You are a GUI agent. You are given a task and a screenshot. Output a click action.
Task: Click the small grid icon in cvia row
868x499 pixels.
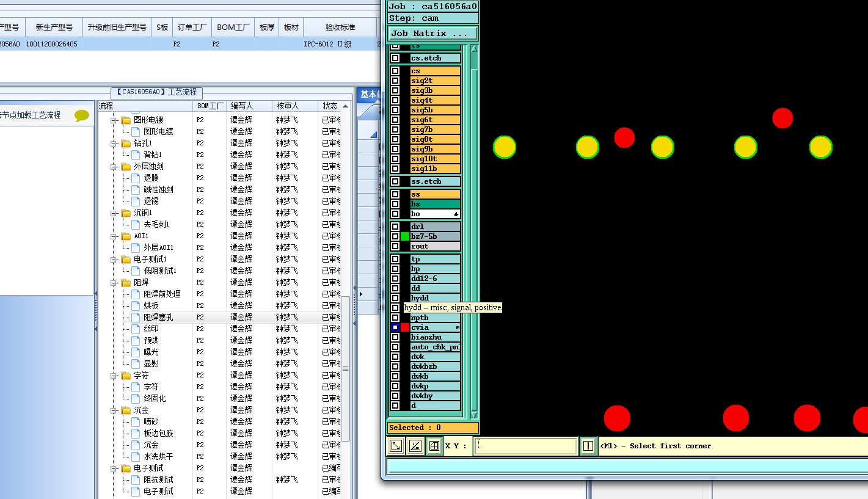coord(458,328)
